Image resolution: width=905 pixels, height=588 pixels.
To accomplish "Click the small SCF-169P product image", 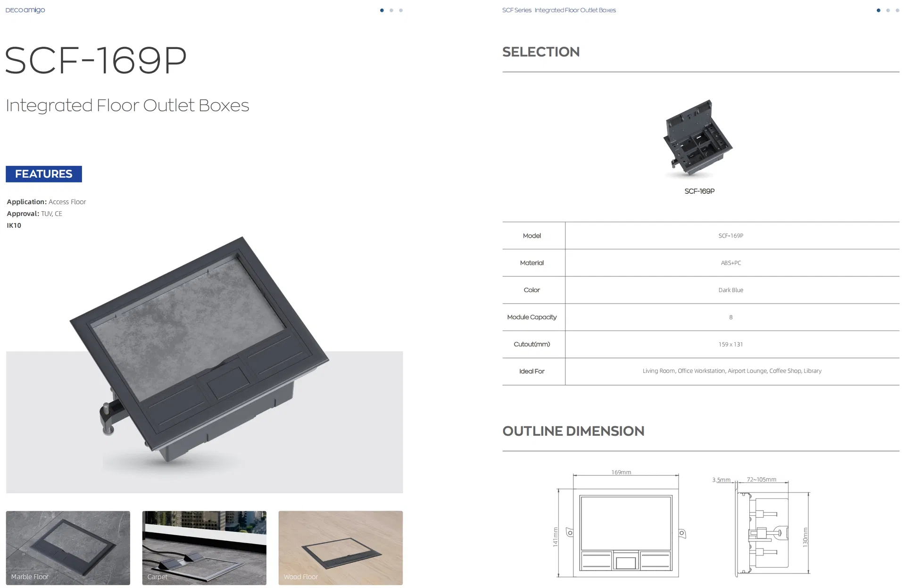I will click(x=697, y=138).
